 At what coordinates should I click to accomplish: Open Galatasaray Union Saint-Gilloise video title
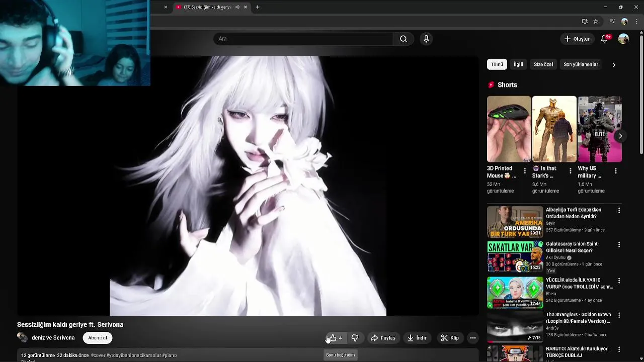573,247
